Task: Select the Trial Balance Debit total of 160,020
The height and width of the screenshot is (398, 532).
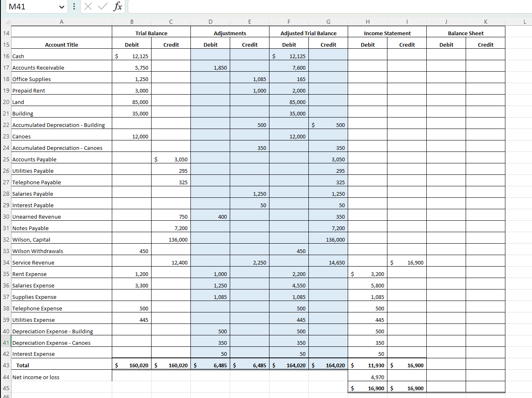Action: pyautogui.click(x=132, y=365)
